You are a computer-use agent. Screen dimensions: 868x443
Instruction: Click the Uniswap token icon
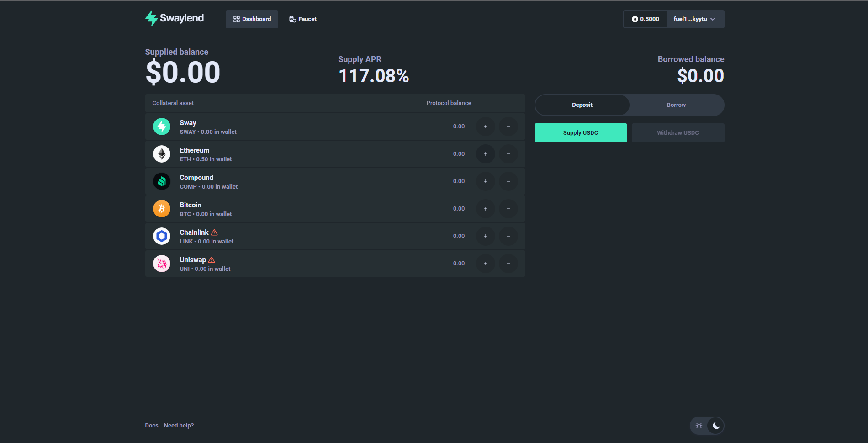162,264
